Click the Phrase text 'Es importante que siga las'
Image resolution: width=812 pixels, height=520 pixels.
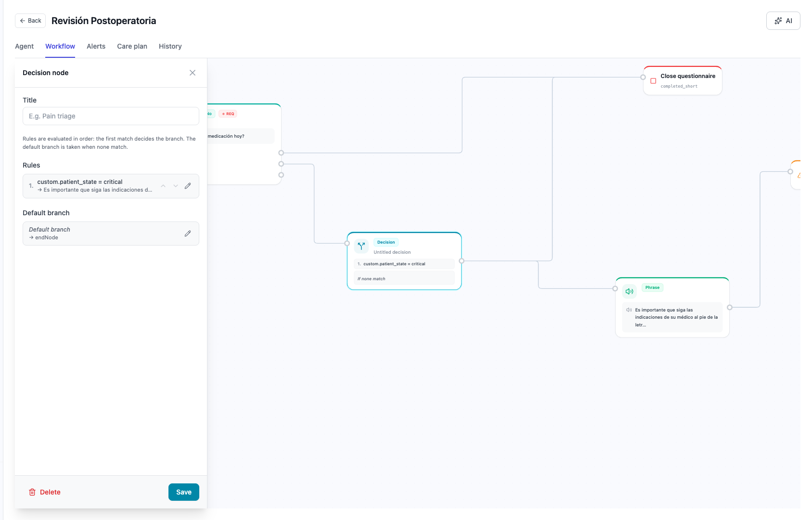[664, 310]
